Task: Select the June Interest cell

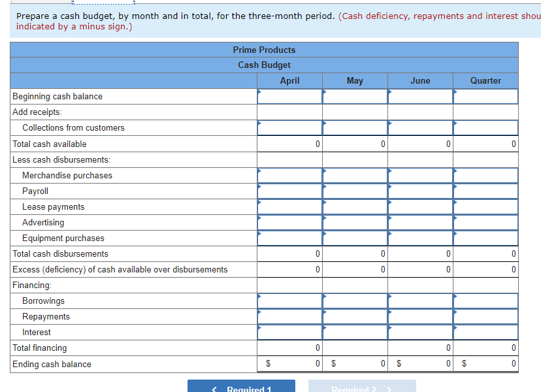Action: (x=420, y=333)
